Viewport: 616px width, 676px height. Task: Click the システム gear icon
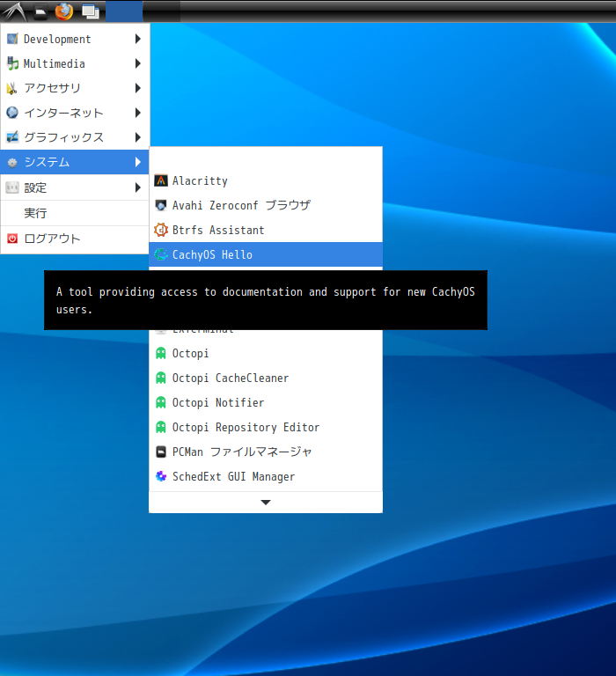coord(12,163)
